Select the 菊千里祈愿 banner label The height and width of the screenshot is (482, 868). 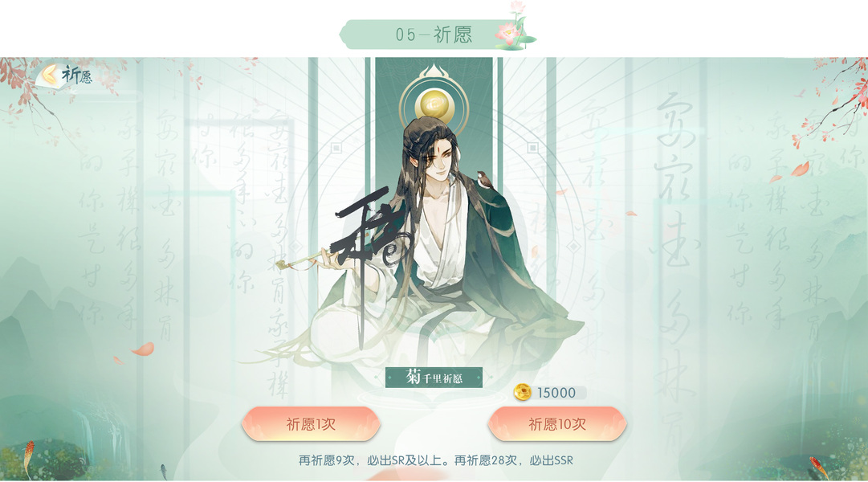tap(434, 378)
